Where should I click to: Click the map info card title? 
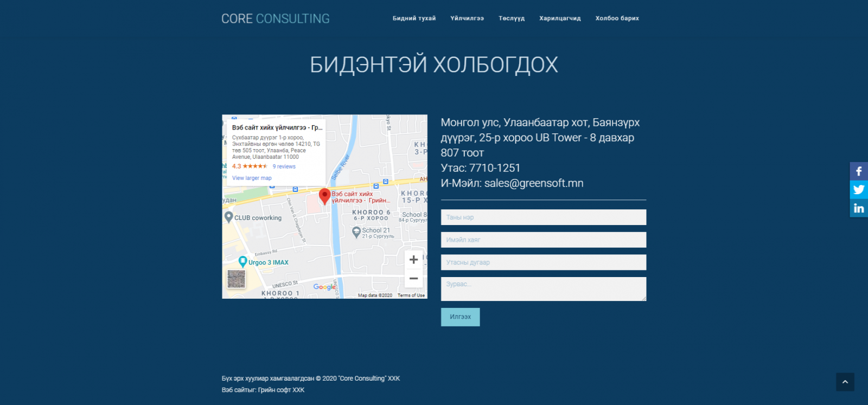277,127
